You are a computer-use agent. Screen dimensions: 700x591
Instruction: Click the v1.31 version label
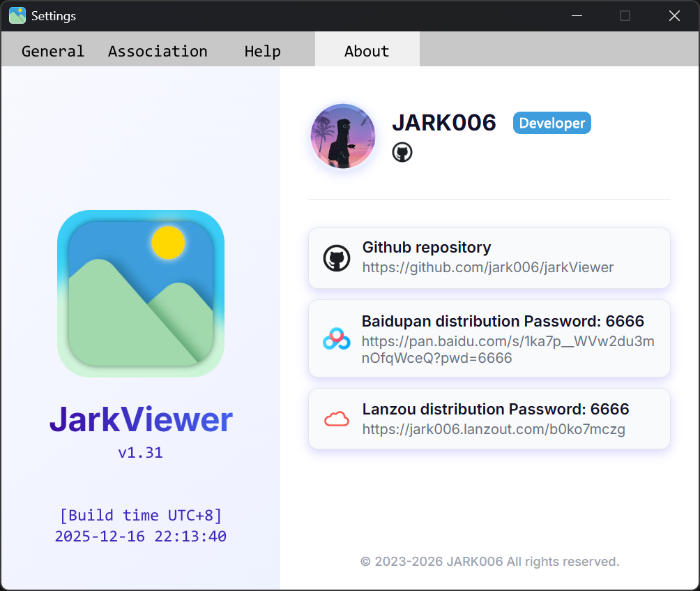[140, 452]
